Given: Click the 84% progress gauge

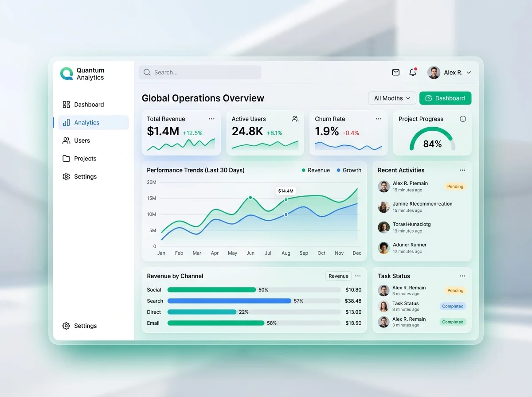Looking at the screenshot, I should click(x=432, y=139).
